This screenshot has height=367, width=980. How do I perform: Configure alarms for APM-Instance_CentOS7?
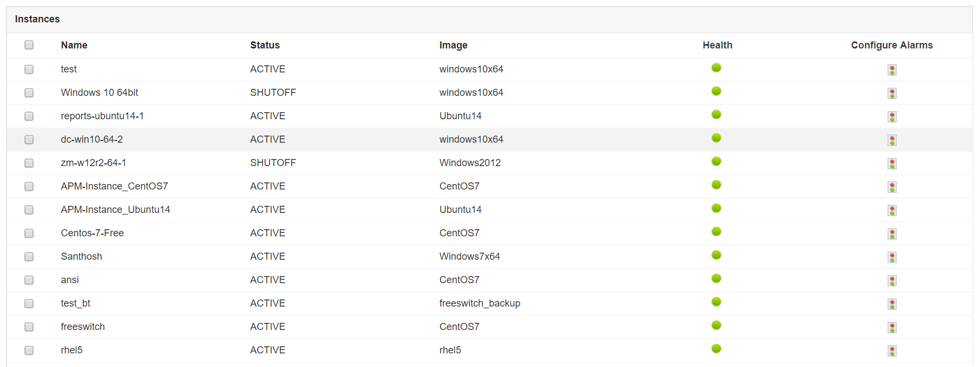coord(892,187)
